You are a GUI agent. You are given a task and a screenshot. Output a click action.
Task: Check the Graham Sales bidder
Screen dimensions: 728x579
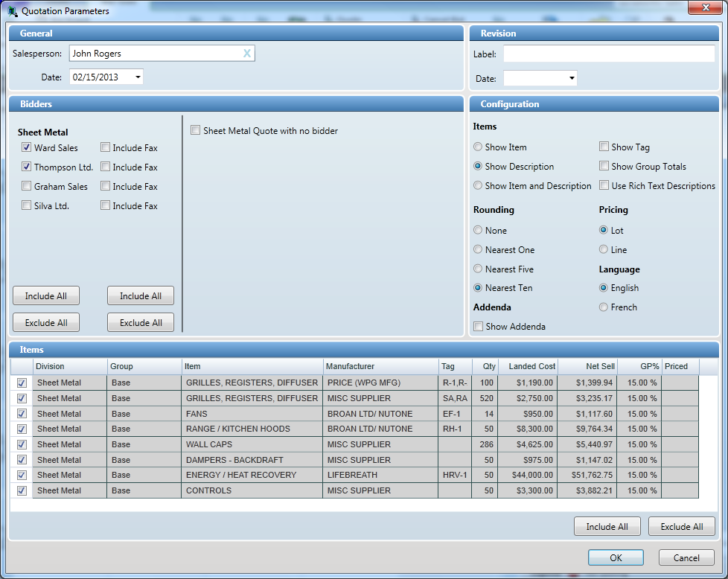[27, 187]
